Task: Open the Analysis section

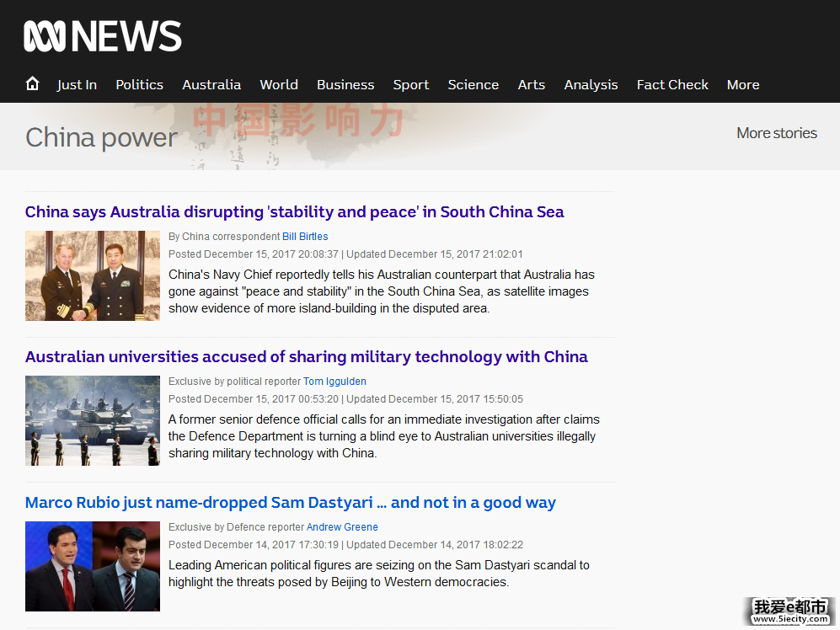Action: 591,84
